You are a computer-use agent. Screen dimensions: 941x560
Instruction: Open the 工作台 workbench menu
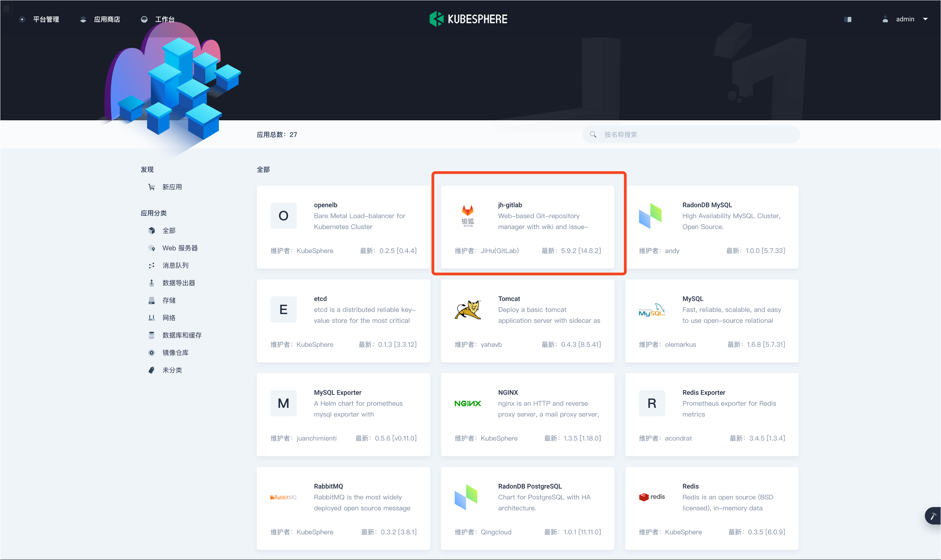(164, 19)
